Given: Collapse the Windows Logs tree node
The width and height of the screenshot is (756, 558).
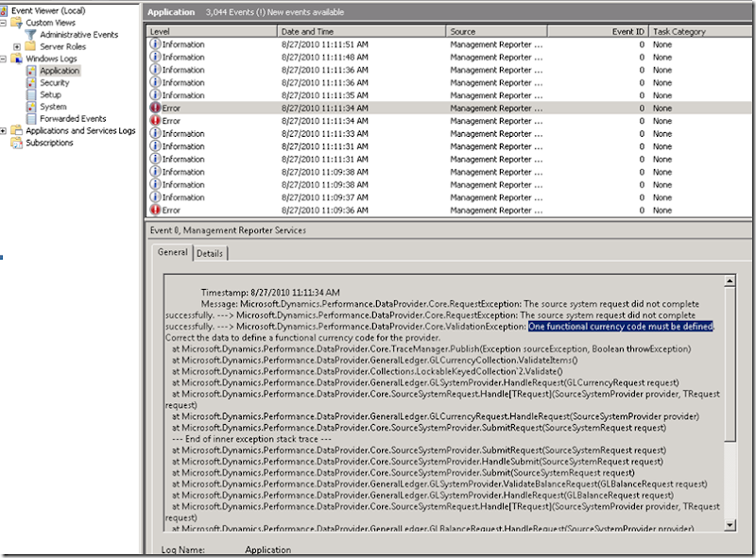Looking at the screenshot, I should point(3,59).
